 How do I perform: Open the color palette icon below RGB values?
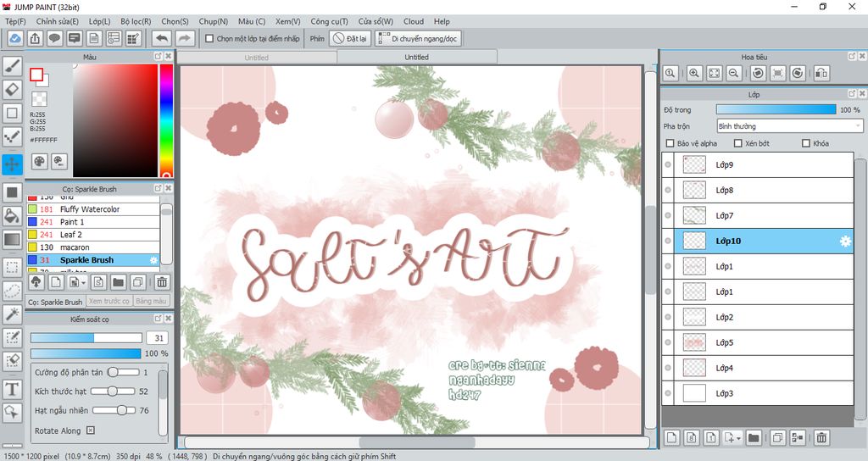(39, 161)
